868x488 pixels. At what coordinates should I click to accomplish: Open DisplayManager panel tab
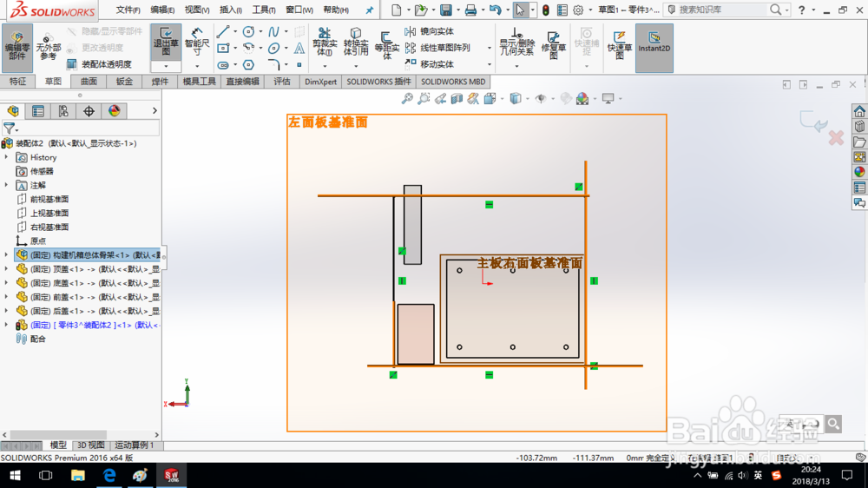114,111
